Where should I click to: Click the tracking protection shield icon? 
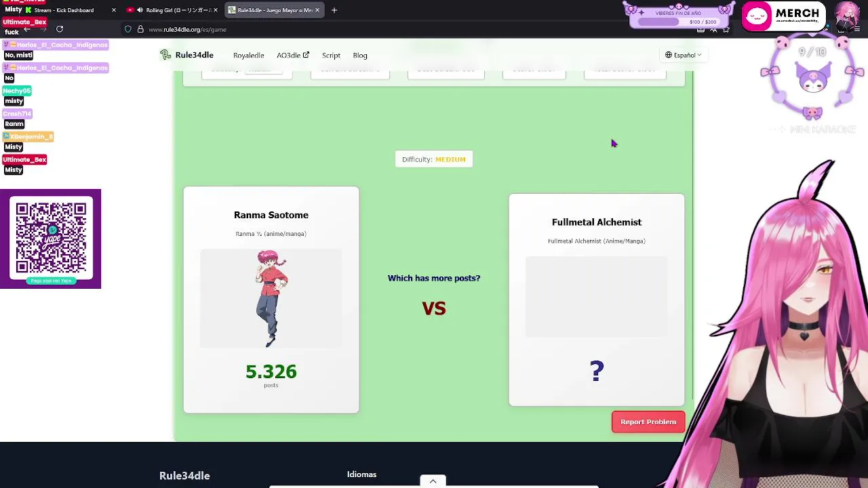point(127,29)
